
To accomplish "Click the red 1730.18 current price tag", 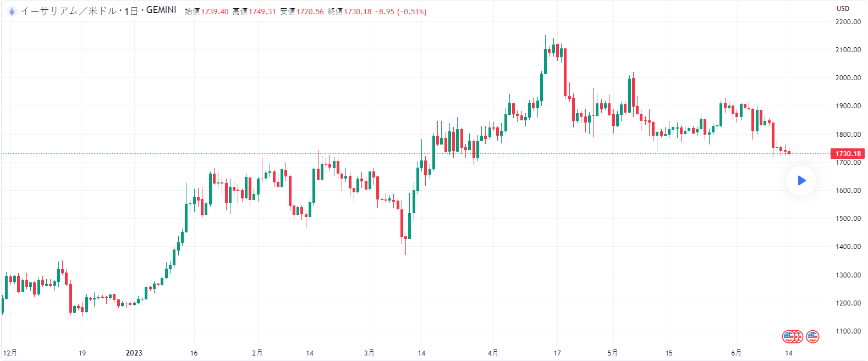I will (848, 154).
